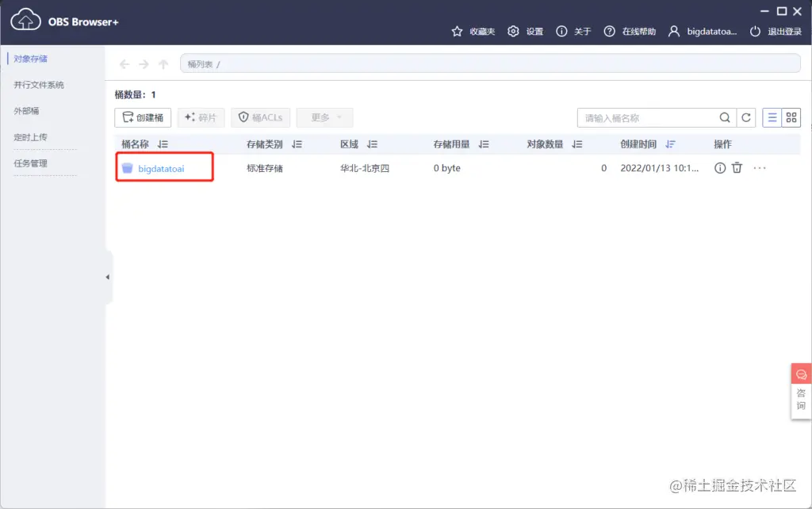
Task: Click the search magnifier icon
Action: [x=725, y=118]
